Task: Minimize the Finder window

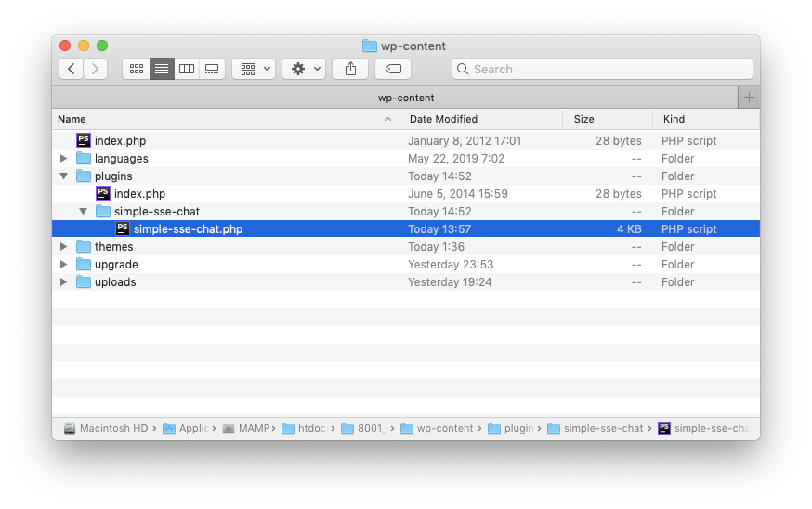Action: (x=84, y=46)
